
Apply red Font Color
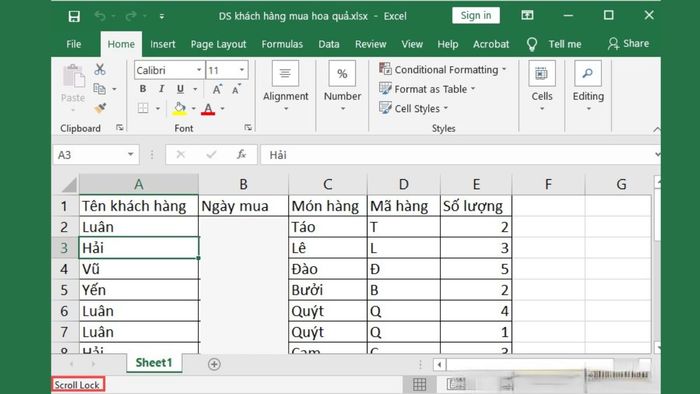(208, 108)
